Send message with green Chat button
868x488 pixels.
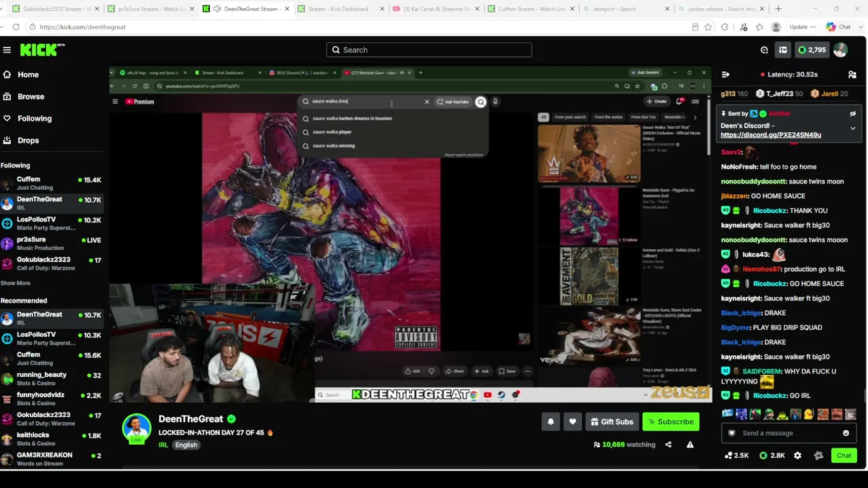pos(844,455)
